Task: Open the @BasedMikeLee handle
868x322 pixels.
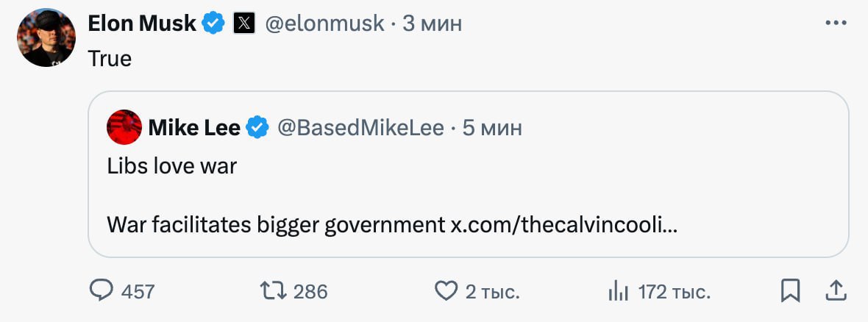Action: click(x=360, y=128)
